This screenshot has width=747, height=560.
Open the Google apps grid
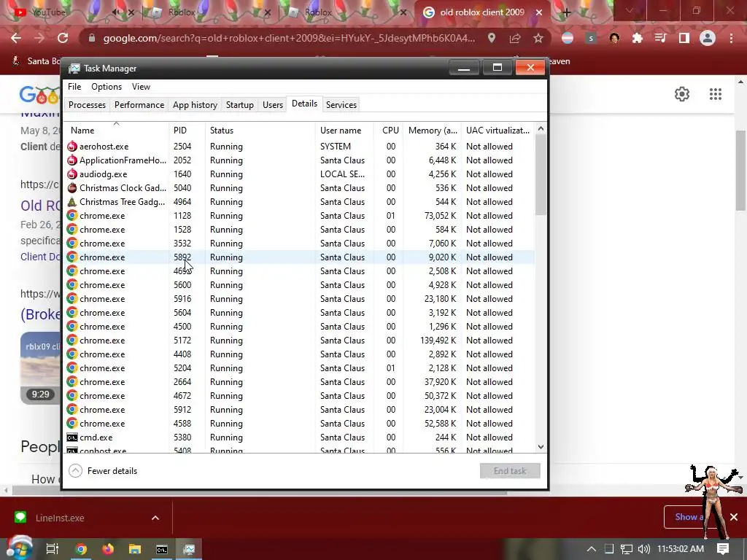click(716, 94)
